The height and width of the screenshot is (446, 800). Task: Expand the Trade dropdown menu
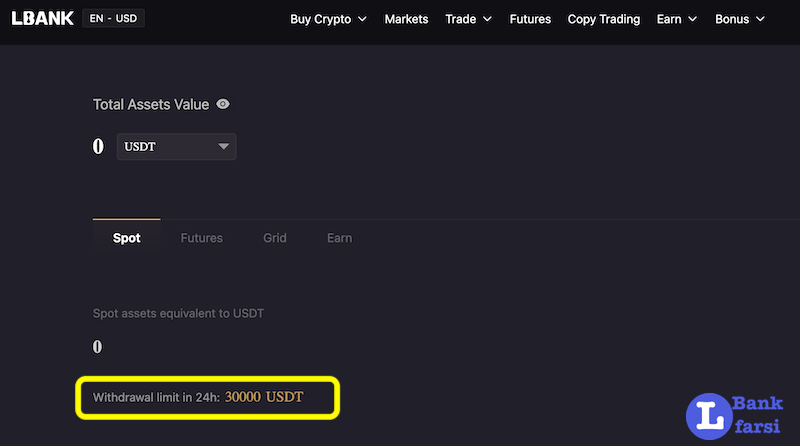(468, 19)
